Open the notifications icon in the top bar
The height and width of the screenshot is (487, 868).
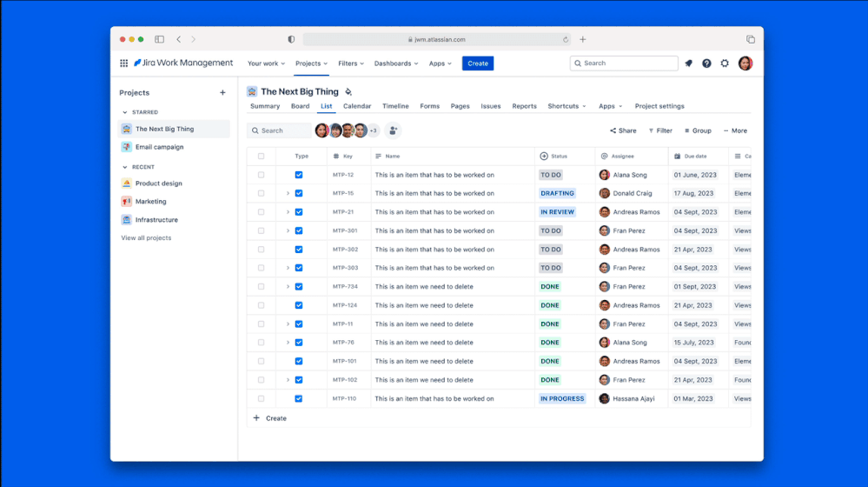pos(689,63)
